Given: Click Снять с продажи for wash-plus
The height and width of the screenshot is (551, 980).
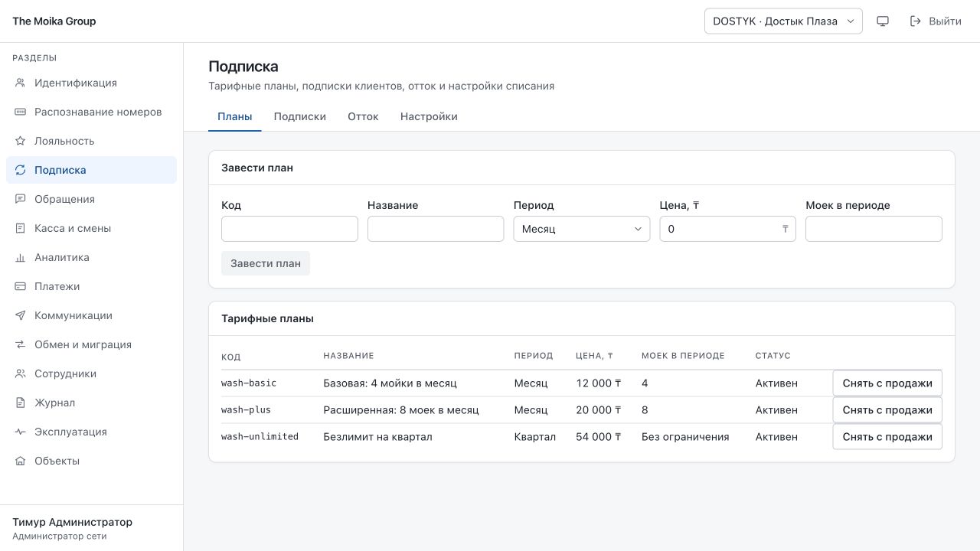Looking at the screenshot, I should point(887,410).
